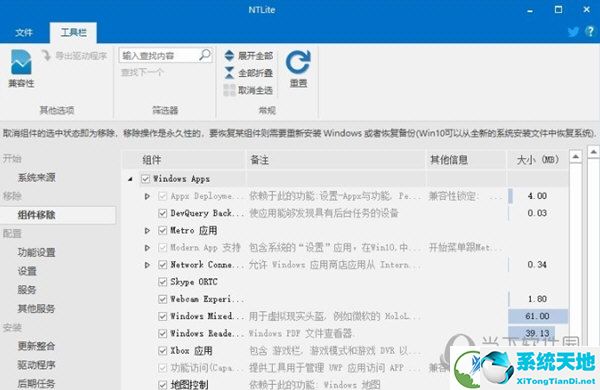Open 设置 in the sidebar
The height and width of the screenshot is (390, 600).
27,271
